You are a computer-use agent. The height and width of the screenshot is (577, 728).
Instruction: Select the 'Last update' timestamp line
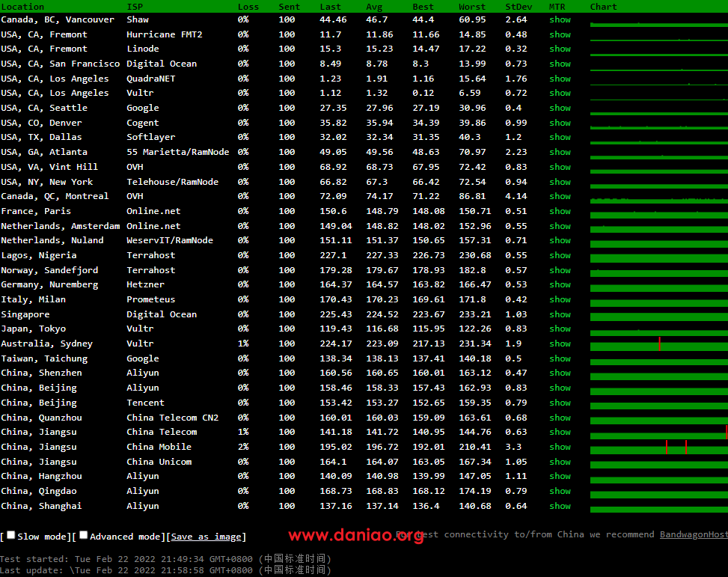point(166,570)
